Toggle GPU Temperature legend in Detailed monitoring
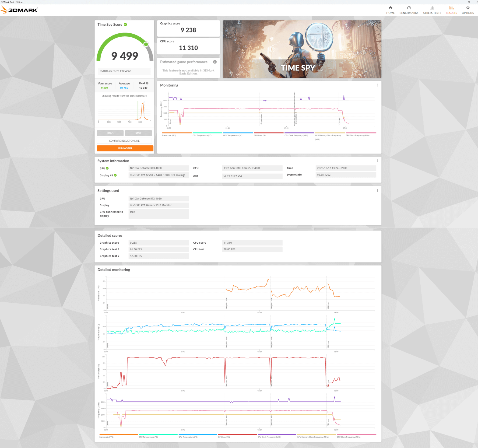The image size is (478, 448). coord(198,436)
